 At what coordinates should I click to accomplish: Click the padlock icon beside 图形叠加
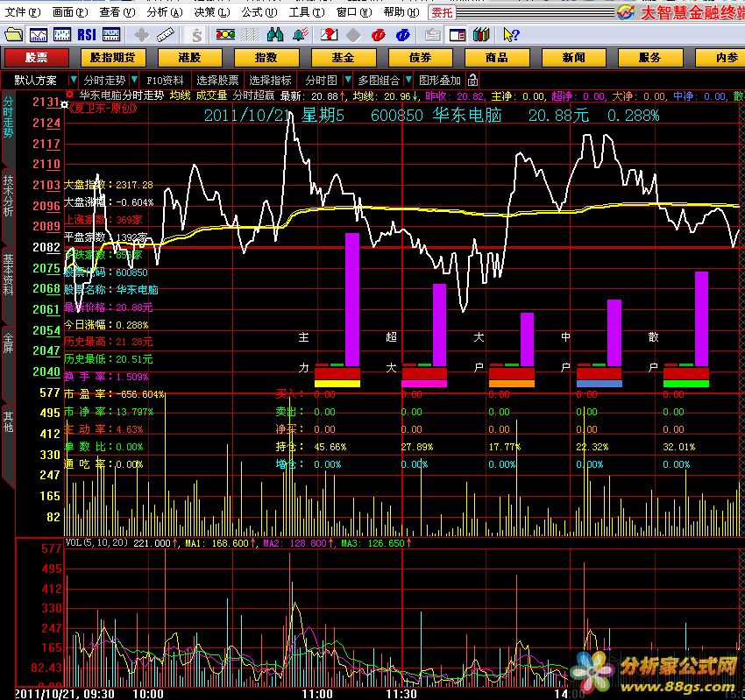coord(472,80)
